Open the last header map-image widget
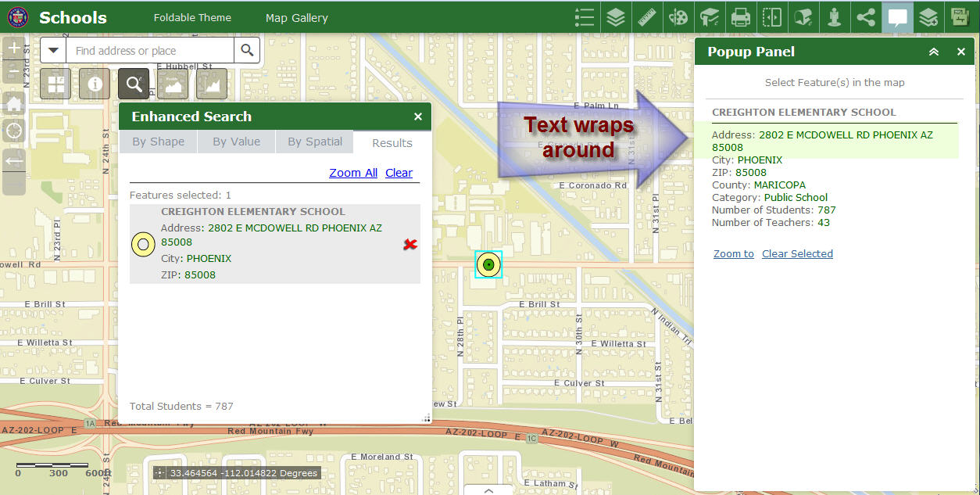Viewport: 980px width, 495px height. (x=960, y=17)
